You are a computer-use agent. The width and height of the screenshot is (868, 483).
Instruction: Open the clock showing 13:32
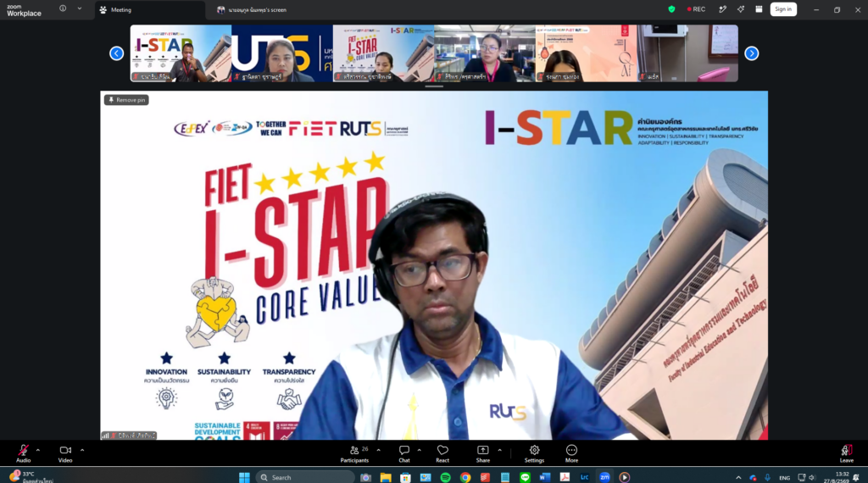coord(835,477)
